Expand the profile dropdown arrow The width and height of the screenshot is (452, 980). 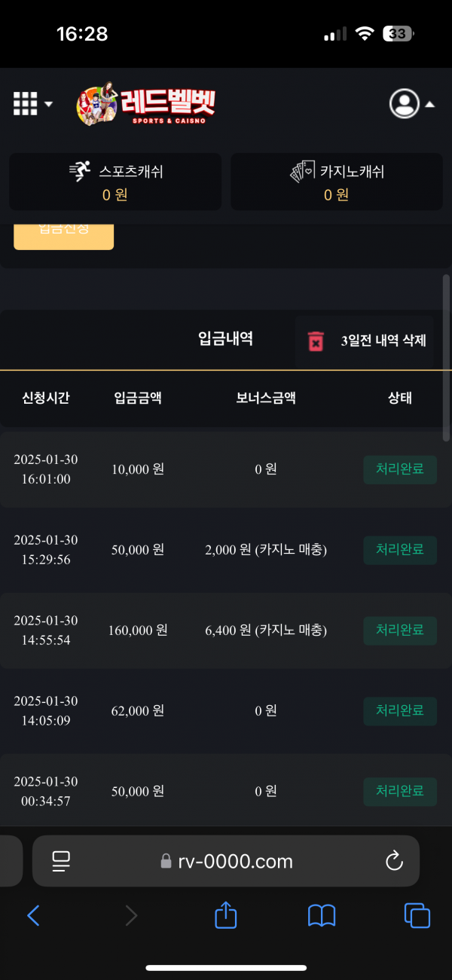(430, 105)
